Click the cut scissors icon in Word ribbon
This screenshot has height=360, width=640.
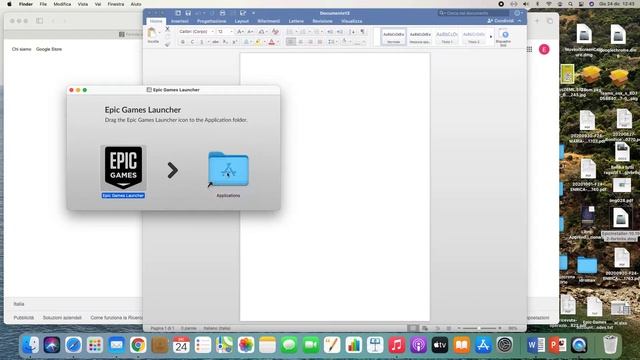pyautogui.click(x=167, y=29)
